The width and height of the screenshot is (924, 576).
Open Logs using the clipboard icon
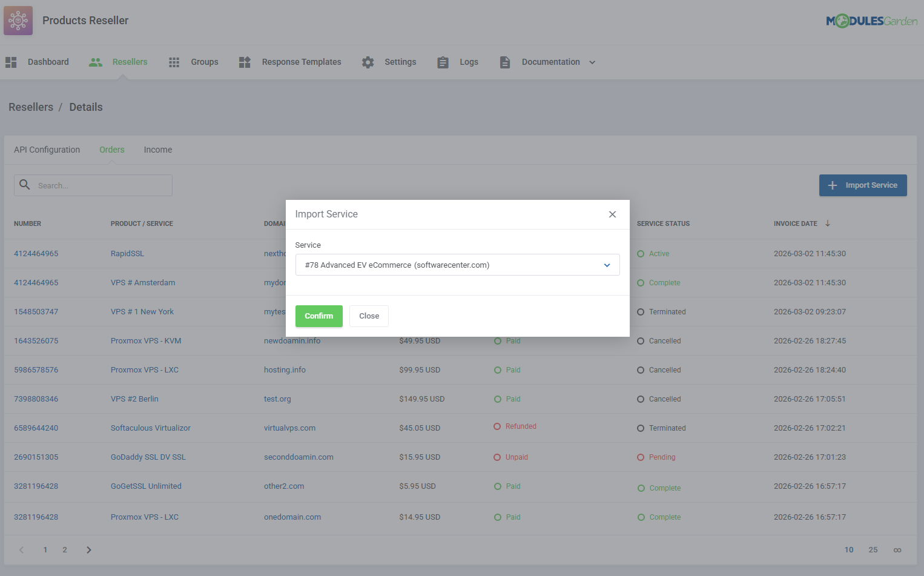tap(443, 62)
